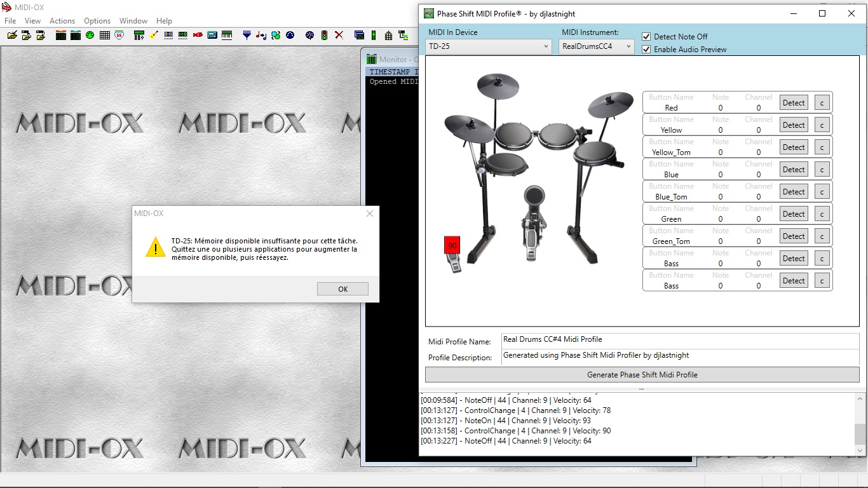Click the cyan-green gear icon in MIDI-OX toolbar
The image size is (868, 488).
[x=276, y=36]
